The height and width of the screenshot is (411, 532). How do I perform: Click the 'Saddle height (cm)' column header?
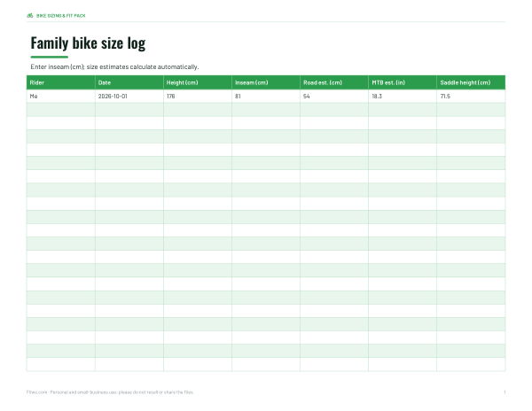pos(471,82)
